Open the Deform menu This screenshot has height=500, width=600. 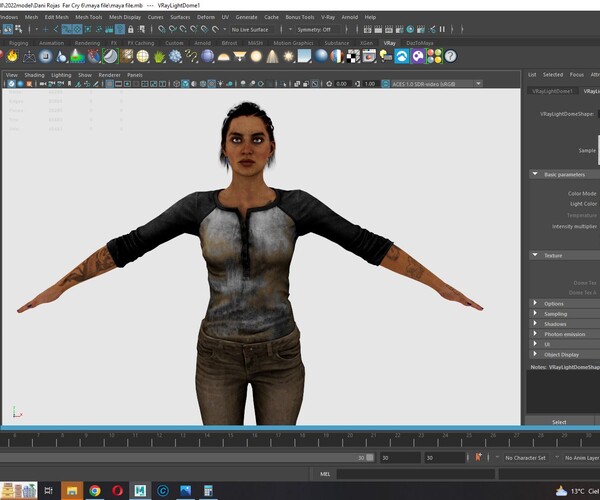point(206,17)
